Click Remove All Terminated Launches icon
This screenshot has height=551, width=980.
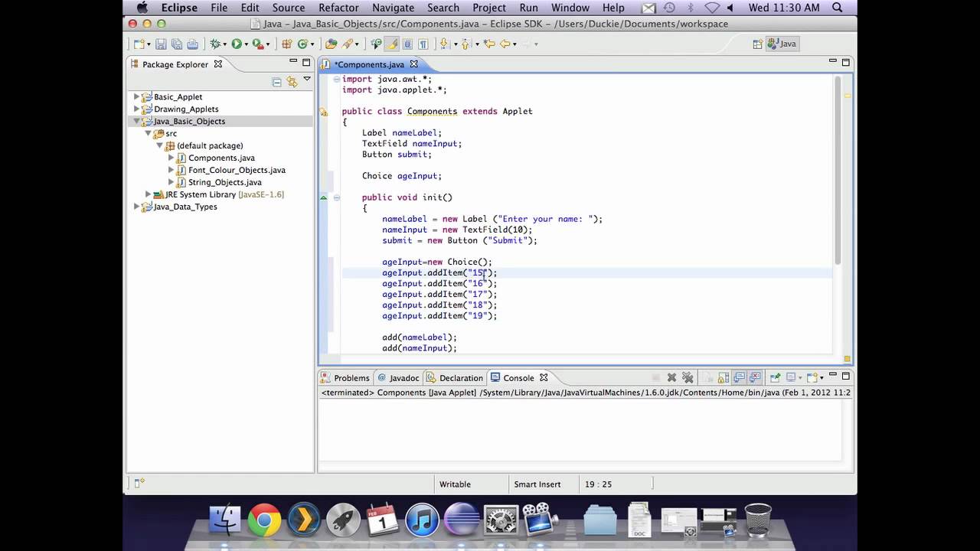coord(688,377)
